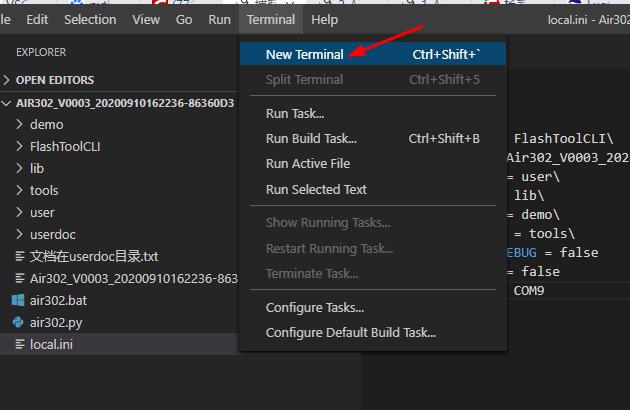Click the lib\ value in the editor

click(x=529, y=196)
